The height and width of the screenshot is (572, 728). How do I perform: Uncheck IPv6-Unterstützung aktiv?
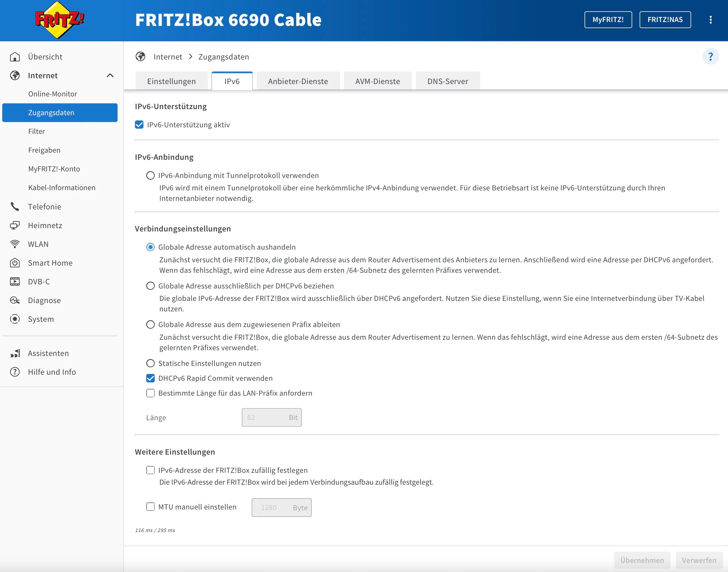[139, 125]
